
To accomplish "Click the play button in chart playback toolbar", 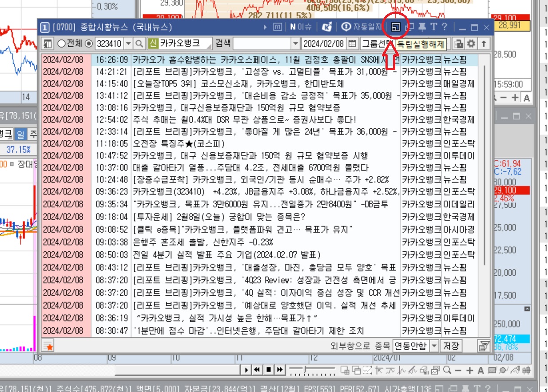I will point(246,369).
